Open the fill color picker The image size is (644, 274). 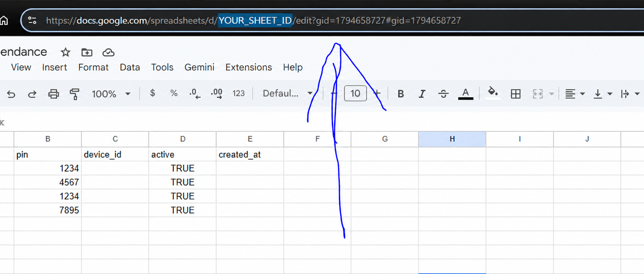tap(493, 93)
